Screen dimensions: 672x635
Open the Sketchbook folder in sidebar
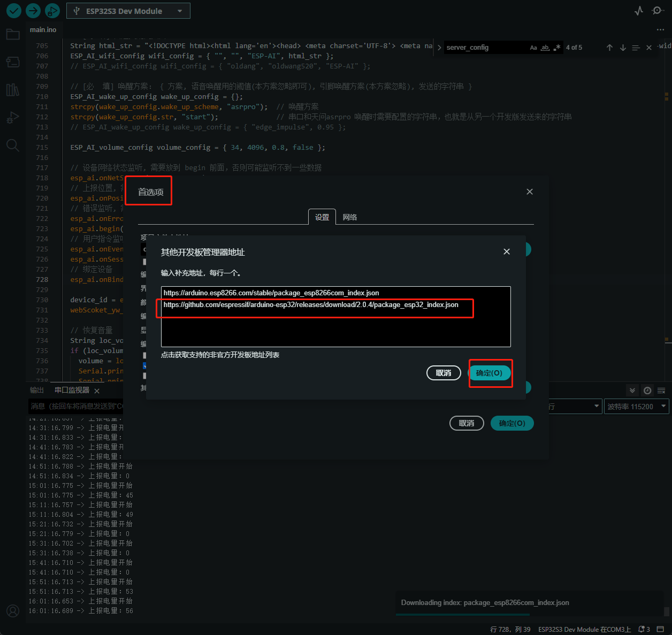[x=13, y=35]
